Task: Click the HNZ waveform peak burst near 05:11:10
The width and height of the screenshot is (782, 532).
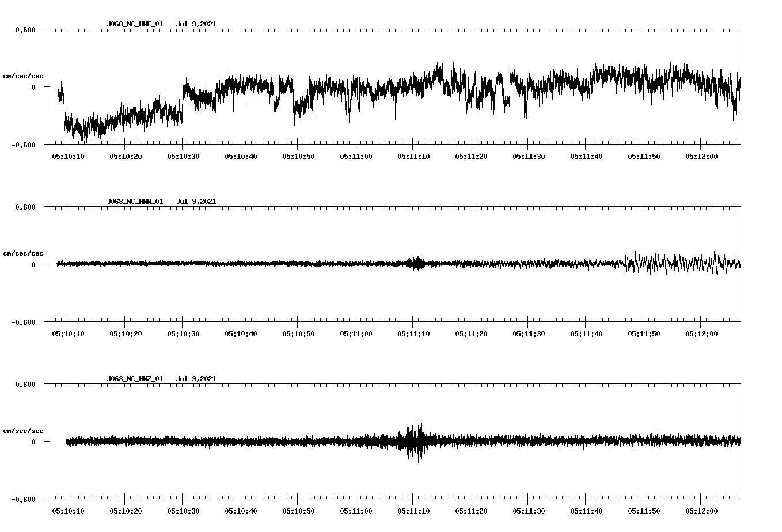Action: point(416,442)
